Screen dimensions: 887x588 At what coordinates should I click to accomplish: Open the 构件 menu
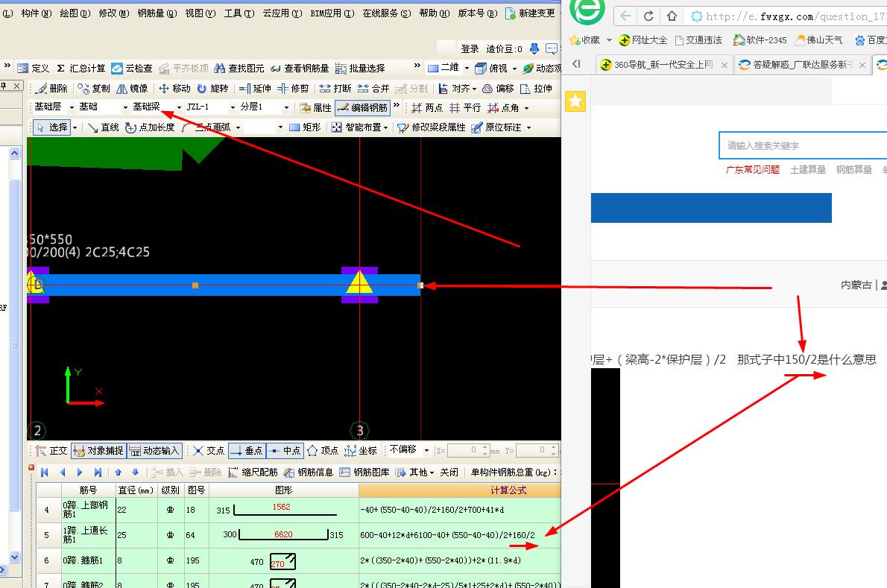37,13
